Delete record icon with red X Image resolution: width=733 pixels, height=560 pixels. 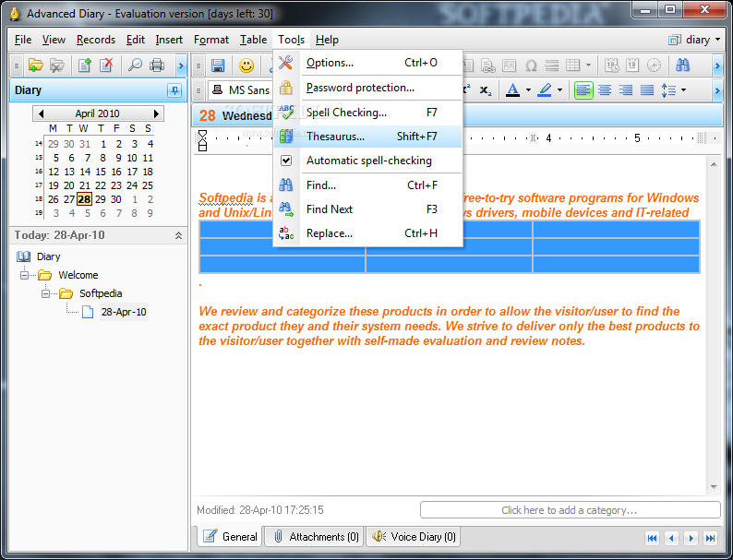click(106, 65)
